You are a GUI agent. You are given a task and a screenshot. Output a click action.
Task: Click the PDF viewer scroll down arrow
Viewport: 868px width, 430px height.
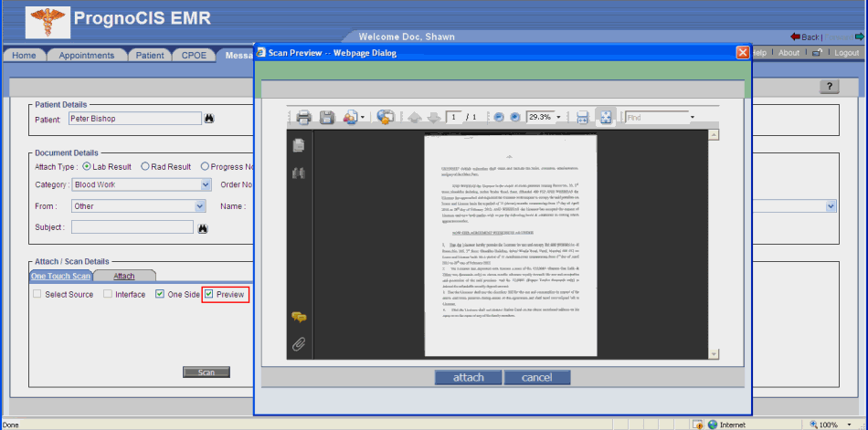(x=714, y=354)
